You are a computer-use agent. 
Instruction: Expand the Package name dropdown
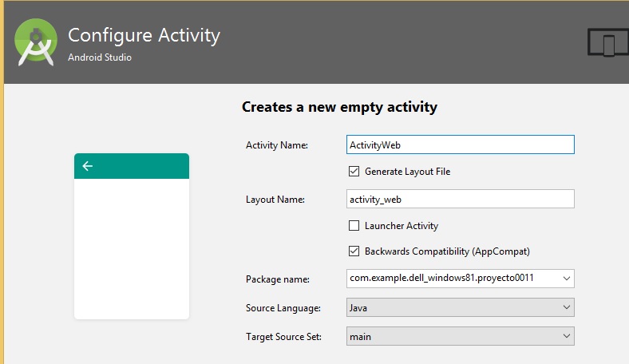click(x=566, y=279)
